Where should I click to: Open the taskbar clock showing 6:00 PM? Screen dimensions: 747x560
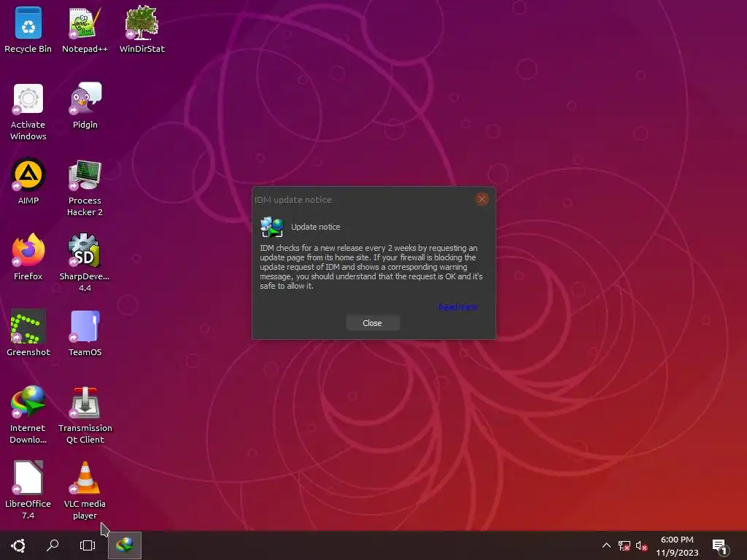point(677,545)
